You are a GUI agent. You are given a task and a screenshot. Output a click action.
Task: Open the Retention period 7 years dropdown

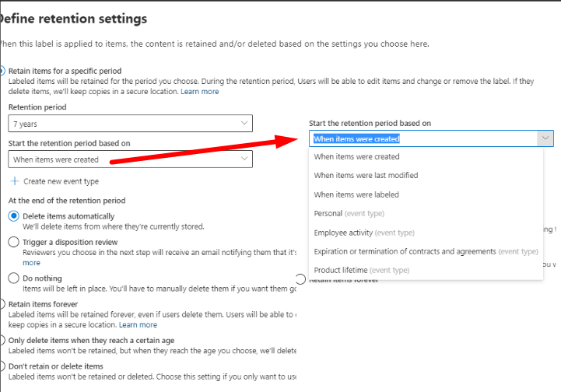tap(130, 123)
